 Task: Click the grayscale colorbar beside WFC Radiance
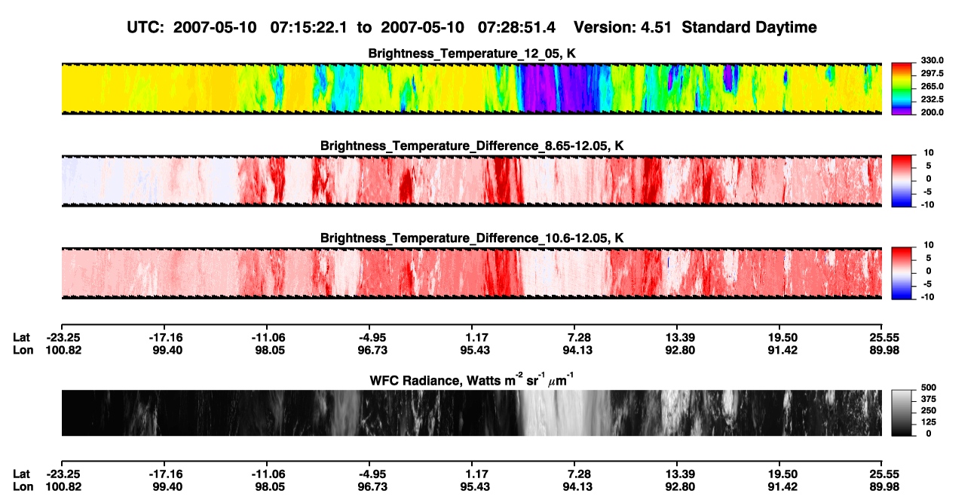click(902, 413)
